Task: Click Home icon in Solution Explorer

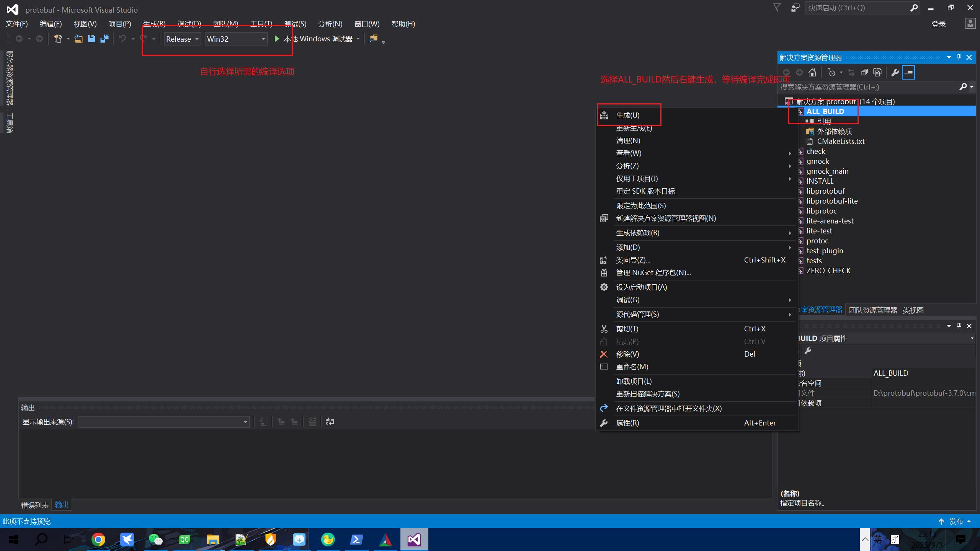Action: [812, 72]
